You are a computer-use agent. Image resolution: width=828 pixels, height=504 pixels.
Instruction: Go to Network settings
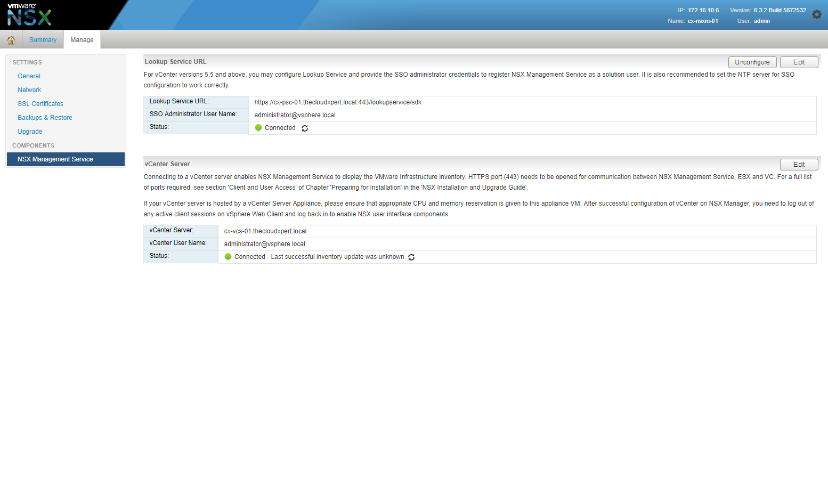pyautogui.click(x=29, y=90)
